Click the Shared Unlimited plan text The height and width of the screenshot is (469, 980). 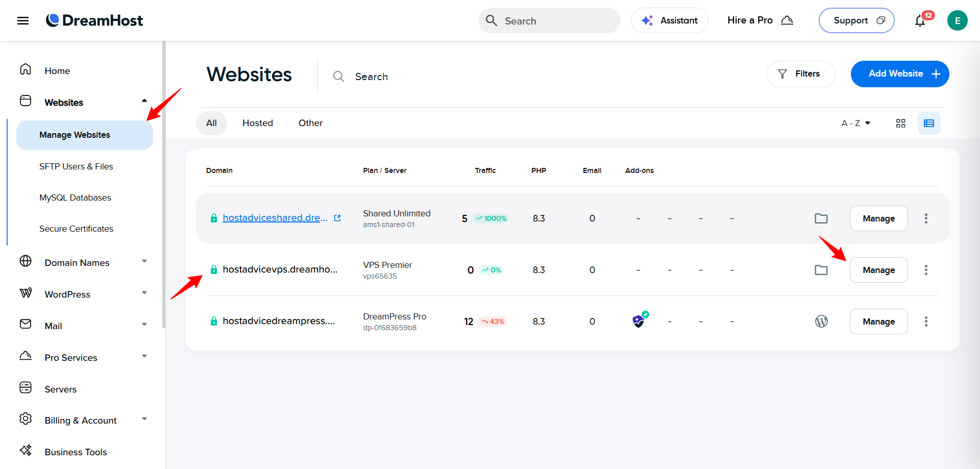(397, 213)
